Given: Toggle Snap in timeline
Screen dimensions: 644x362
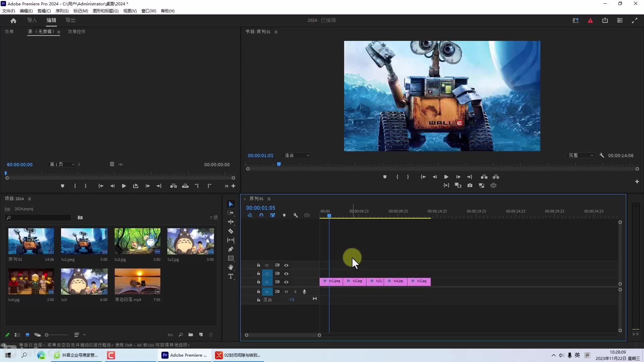Looking at the screenshot, I should click(x=261, y=215).
